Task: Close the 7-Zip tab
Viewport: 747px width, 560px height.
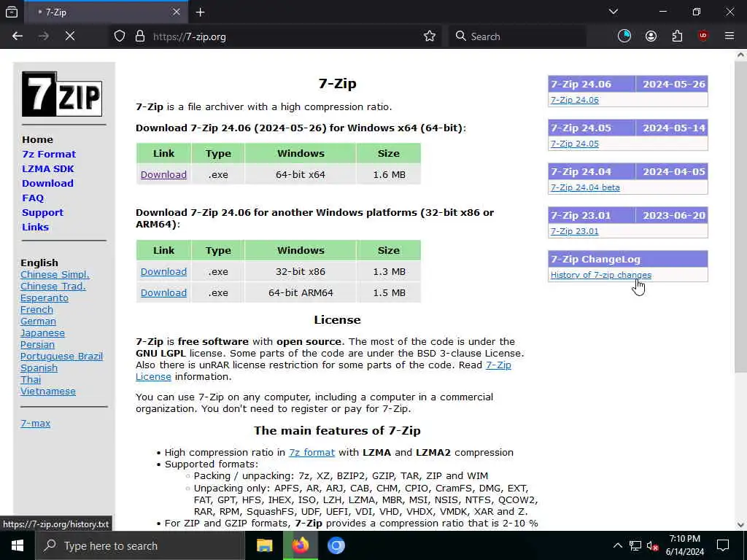Action: 177,12
